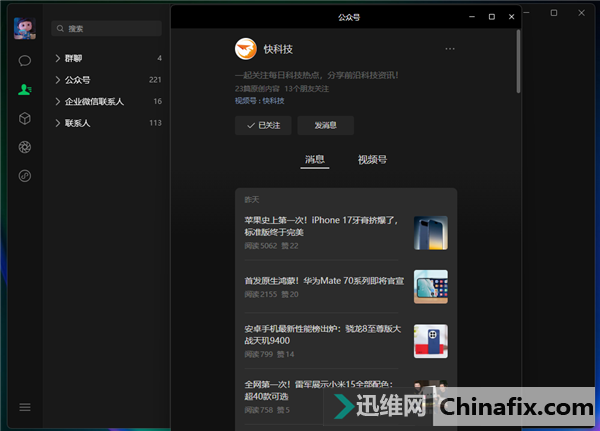Close the main WeChat window behind

pyautogui.click(x=581, y=13)
